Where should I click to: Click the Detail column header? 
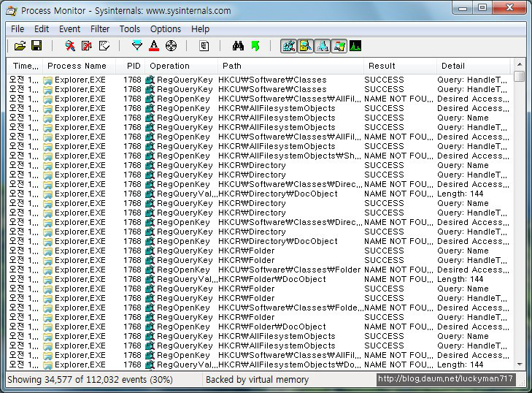pyautogui.click(x=474, y=66)
